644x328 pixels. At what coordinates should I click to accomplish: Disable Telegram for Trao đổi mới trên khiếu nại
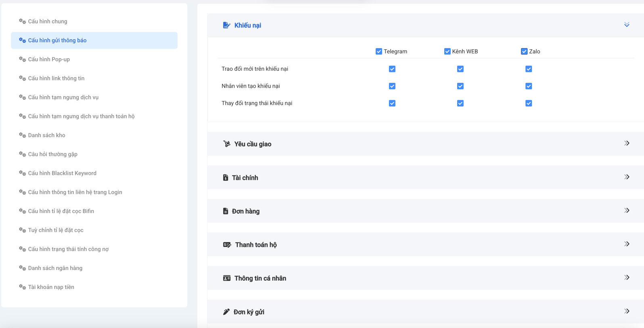pyautogui.click(x=392, y=69)
